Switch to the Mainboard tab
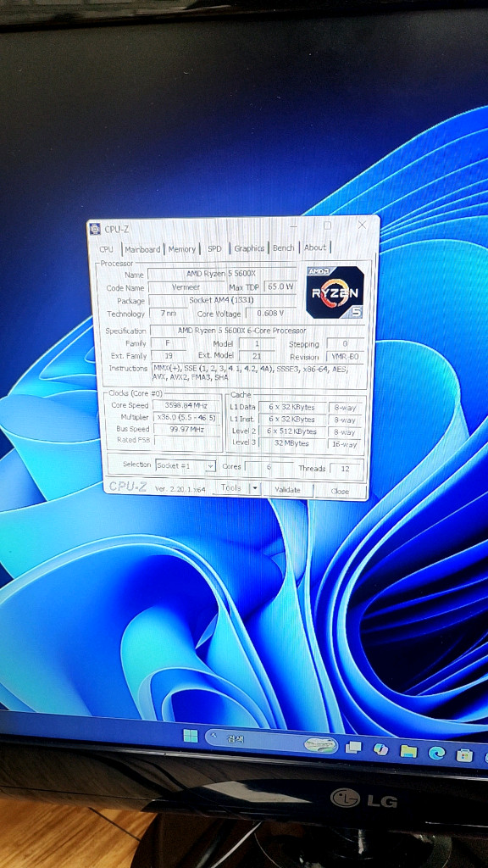The height and width of the screenshot is (868, 488). click(x=142, y=250)
